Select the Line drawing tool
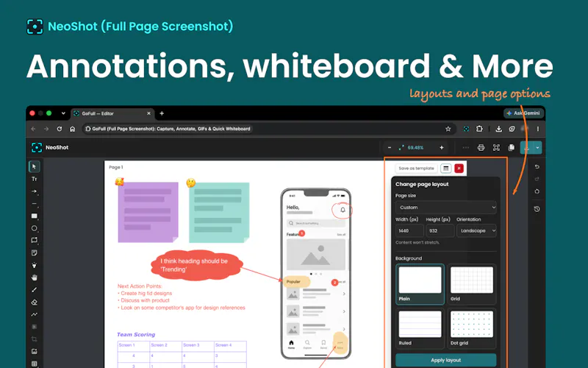588x368 pixels. click(x=34, y=204)
